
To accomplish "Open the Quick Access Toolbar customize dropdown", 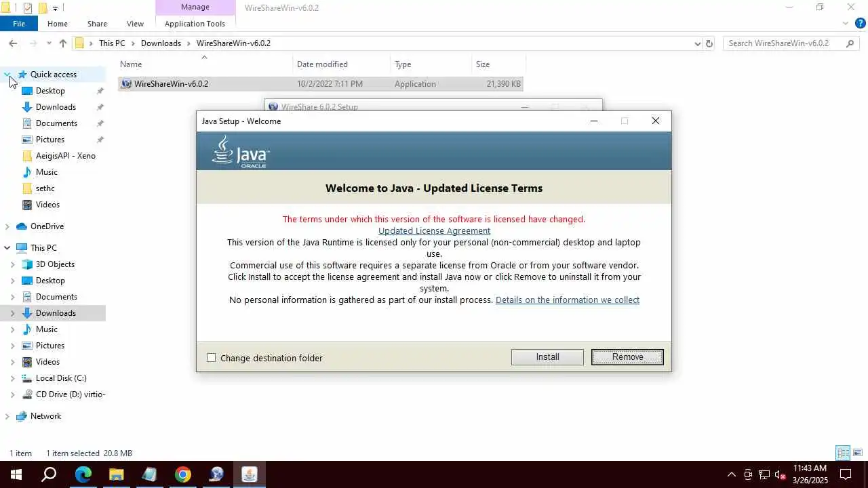I will click(55, 8).
